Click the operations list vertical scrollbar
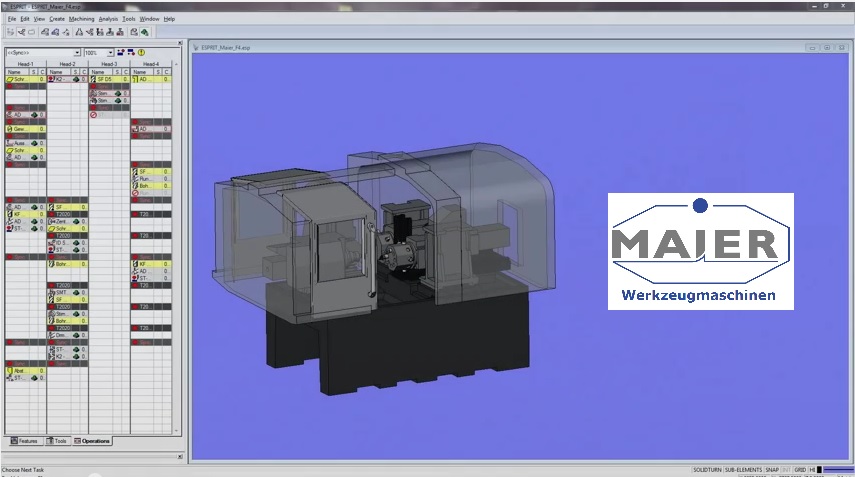 pyautogui.click(x=176, y=250)
